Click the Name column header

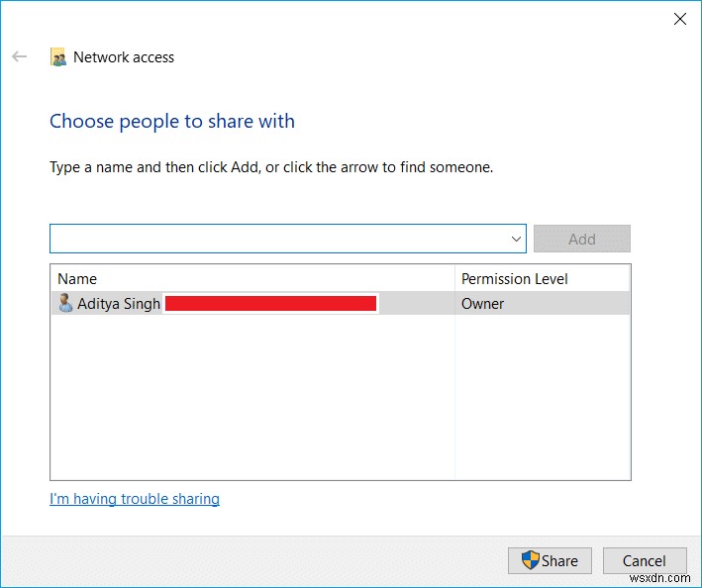pyautogui.click(x=252, y=279)
